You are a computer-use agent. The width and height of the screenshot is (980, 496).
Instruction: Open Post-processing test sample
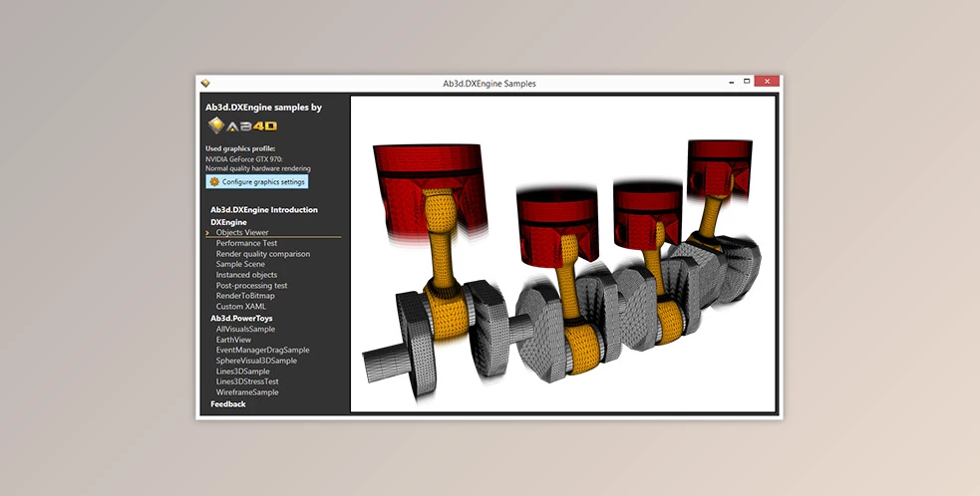pos(251,286)
